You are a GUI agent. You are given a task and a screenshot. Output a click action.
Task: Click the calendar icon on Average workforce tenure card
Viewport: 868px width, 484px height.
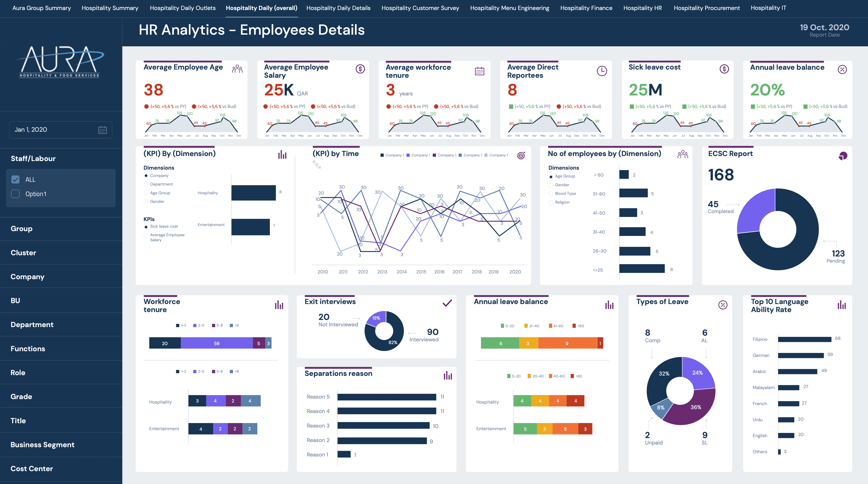pyautogui.click(x=479, y=71)
